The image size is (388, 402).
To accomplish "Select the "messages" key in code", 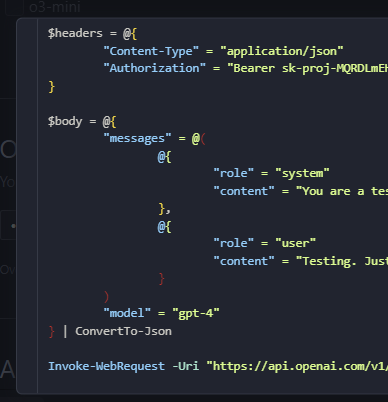I will 137,138.
